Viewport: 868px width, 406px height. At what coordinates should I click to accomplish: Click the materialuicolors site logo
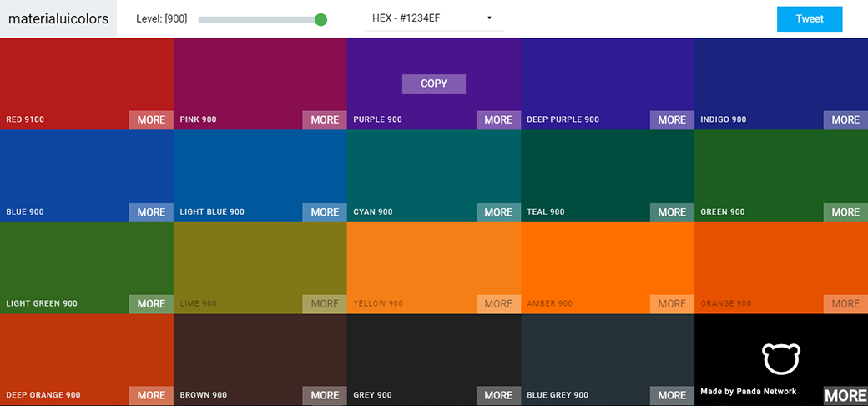coord(58,19)
